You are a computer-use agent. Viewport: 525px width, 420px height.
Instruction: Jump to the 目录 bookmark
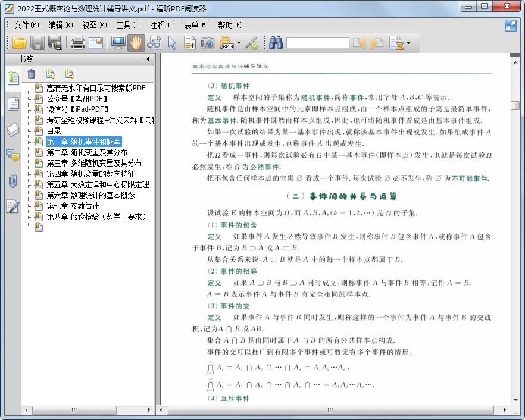pos(54,131)
